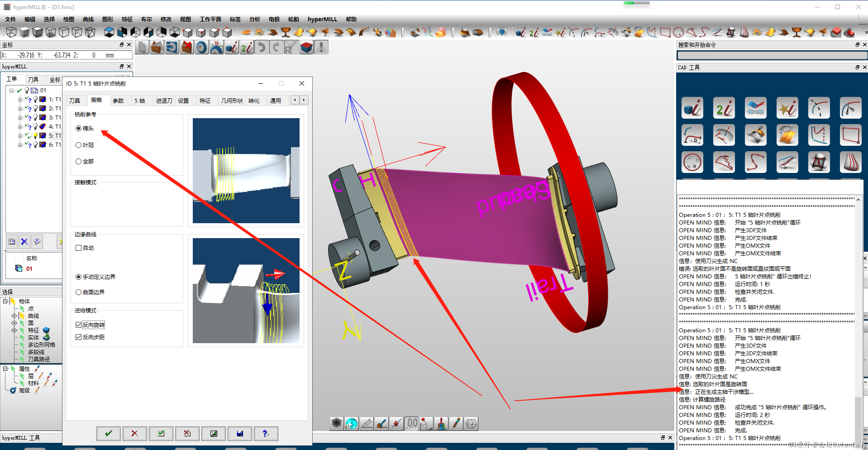Viewport: 868px width, 450px height.
Task: Open the 分析 menu
Action: click(x=255, y=19)
